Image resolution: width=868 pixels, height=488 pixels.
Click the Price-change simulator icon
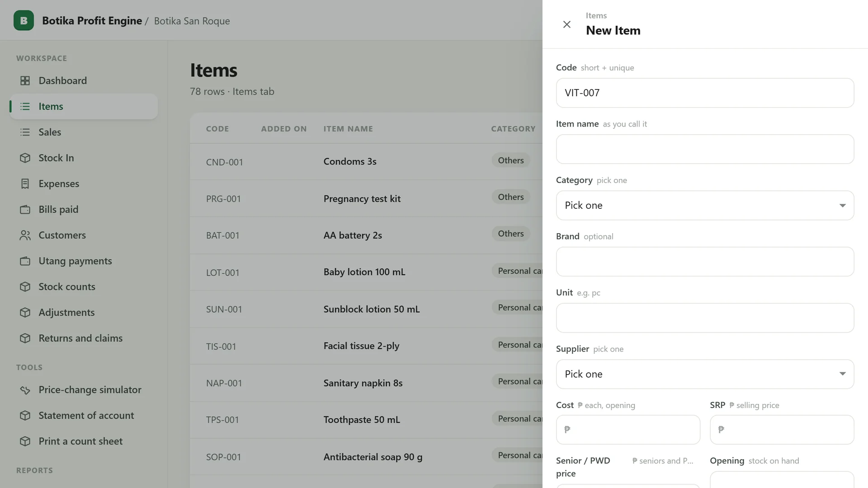(25, 389)
